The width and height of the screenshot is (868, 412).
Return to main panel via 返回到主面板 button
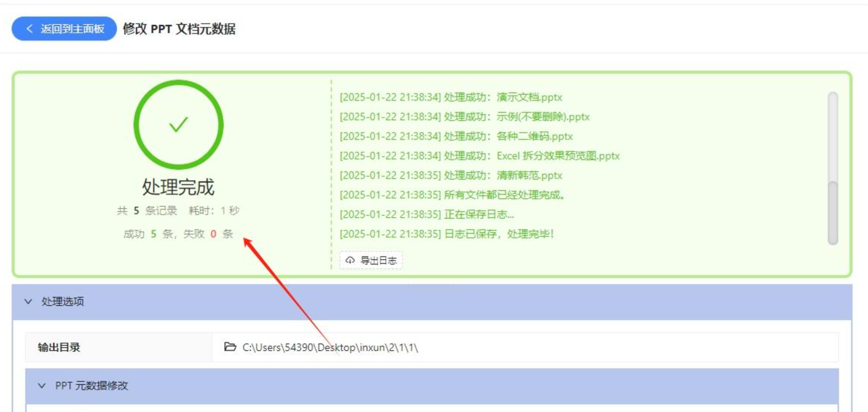pyautogui.click(x=64, y=29)
